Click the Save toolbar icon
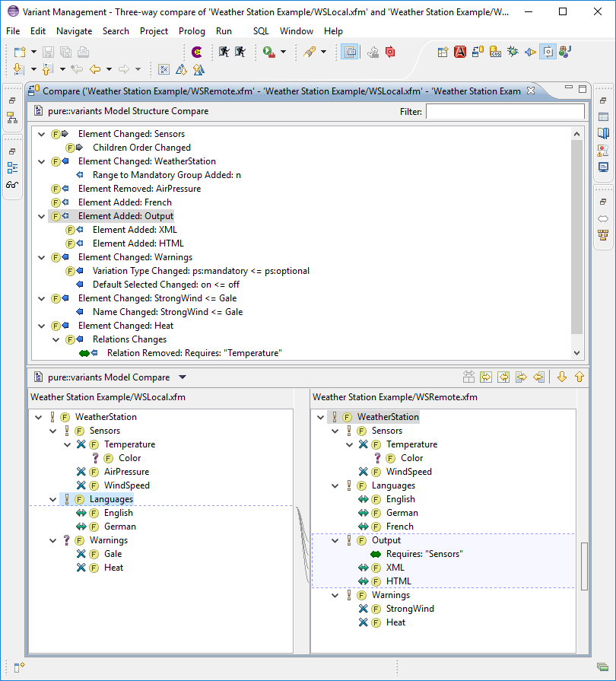The width and height of the screenshot is (616, 681). pyautogui.click(x=48, y=52)
